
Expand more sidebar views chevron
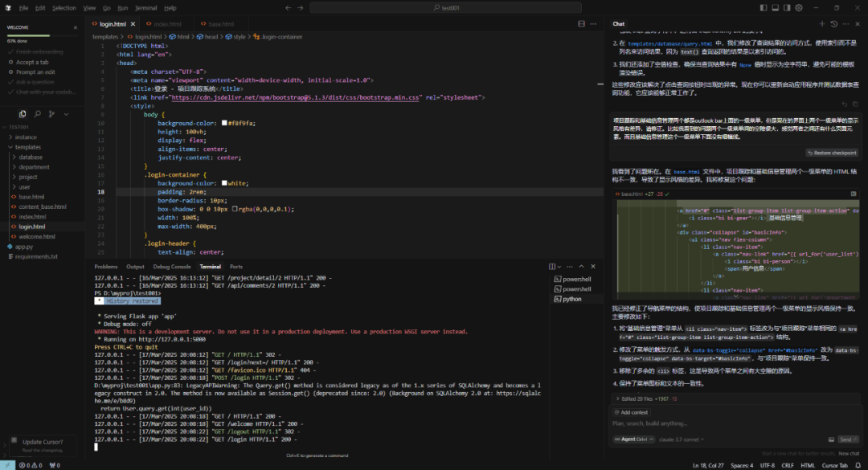(x=66, y=114)
